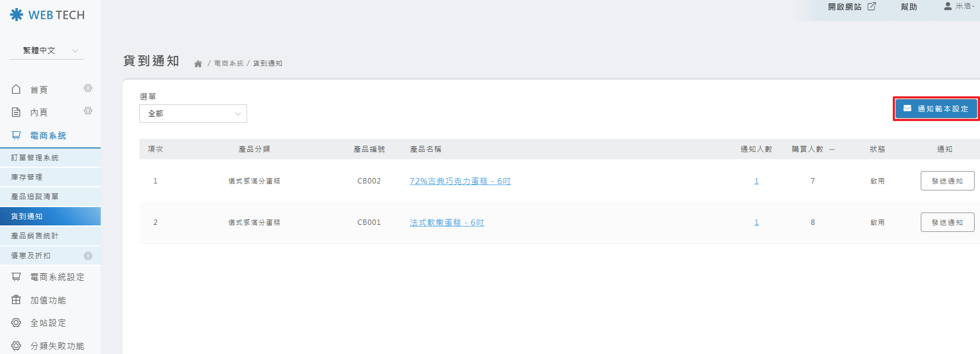Click the user profile icon at top right

click(x=948, y=6)
